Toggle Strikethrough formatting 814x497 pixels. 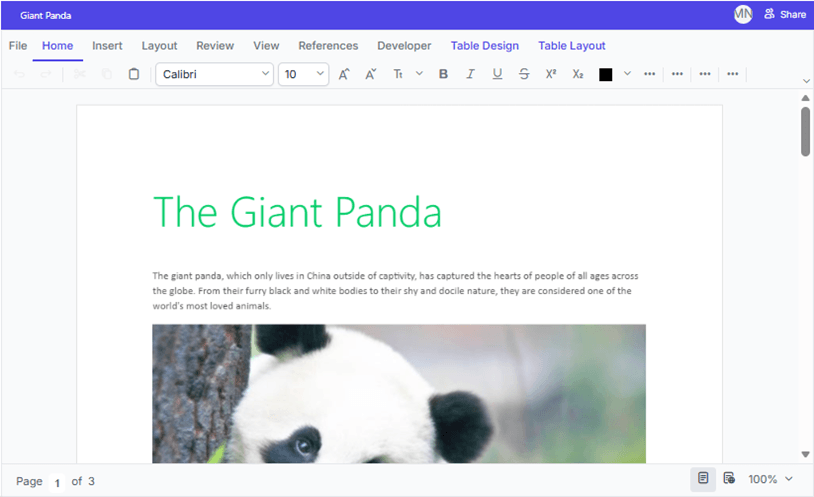(524, 74)
